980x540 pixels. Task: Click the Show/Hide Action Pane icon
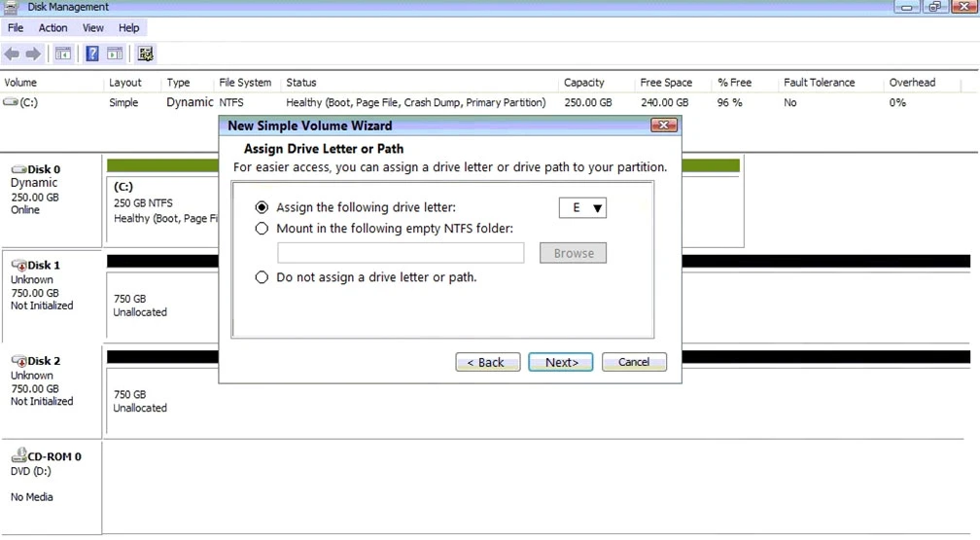115,54
